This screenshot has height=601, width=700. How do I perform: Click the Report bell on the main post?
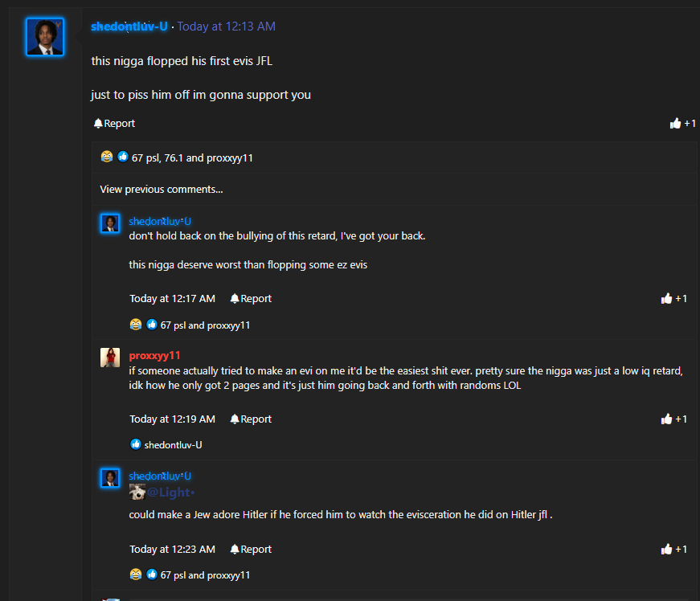tap(114, 123)
